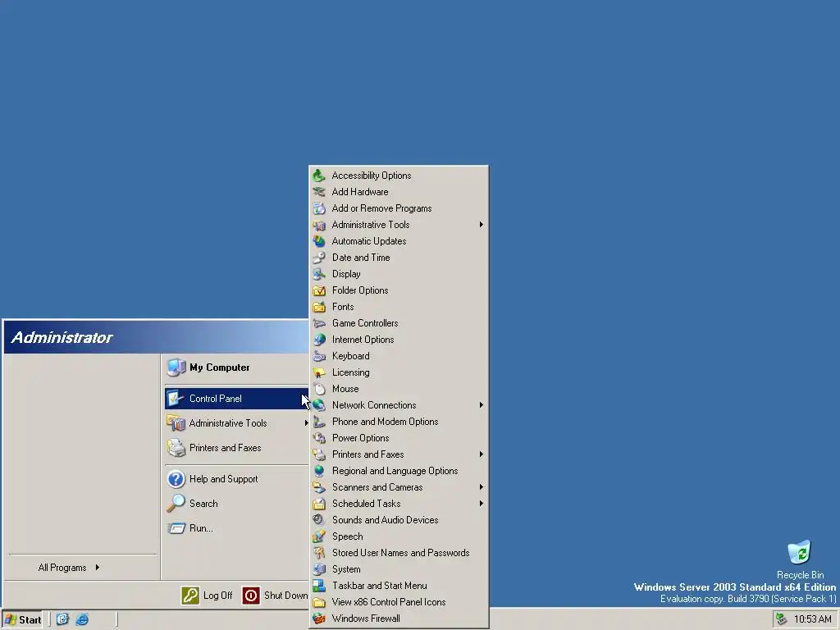Click the Regional and Language Options icon
Screen dimensions: 840x630
click(319, 471)
